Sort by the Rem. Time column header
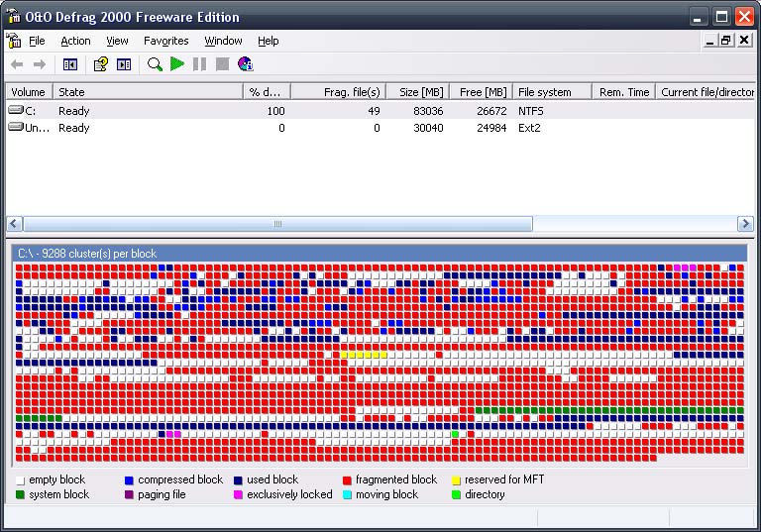The height and width of the screenshot is (532, 761). [x=623, y=92]
